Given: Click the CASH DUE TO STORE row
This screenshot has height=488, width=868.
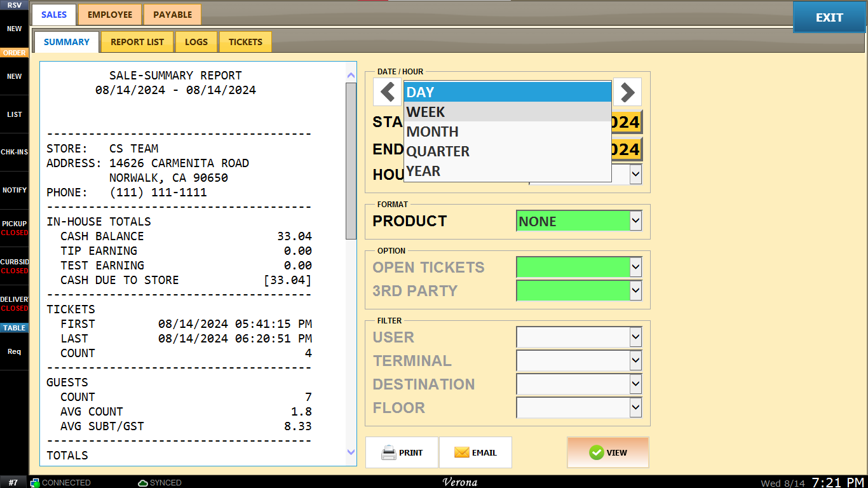Looking at the screenshot, I should tap(186, 280).
